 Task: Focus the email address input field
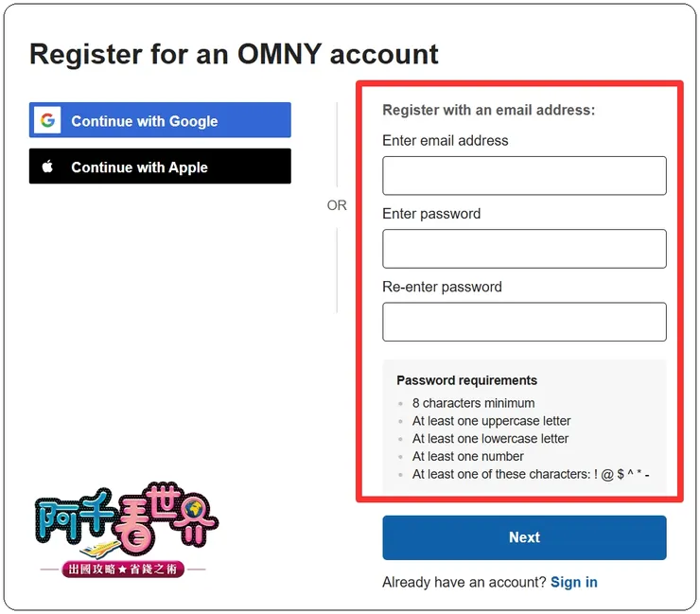(x=524, y=176)
